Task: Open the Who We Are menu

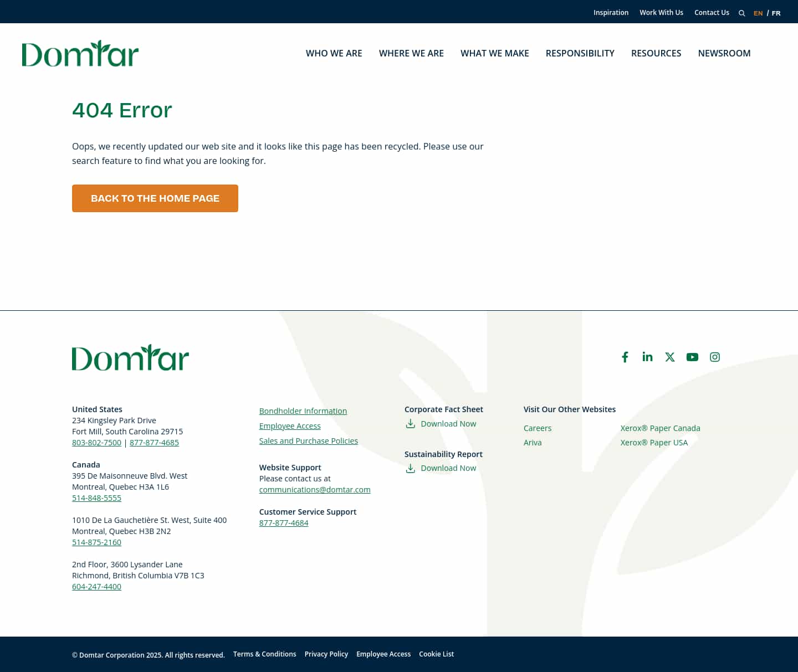Action: [x=334, y=53]
